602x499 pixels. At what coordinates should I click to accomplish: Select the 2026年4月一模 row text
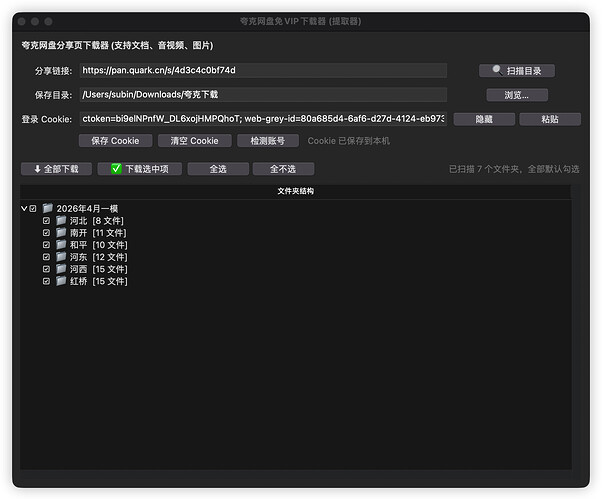point(88,208)
